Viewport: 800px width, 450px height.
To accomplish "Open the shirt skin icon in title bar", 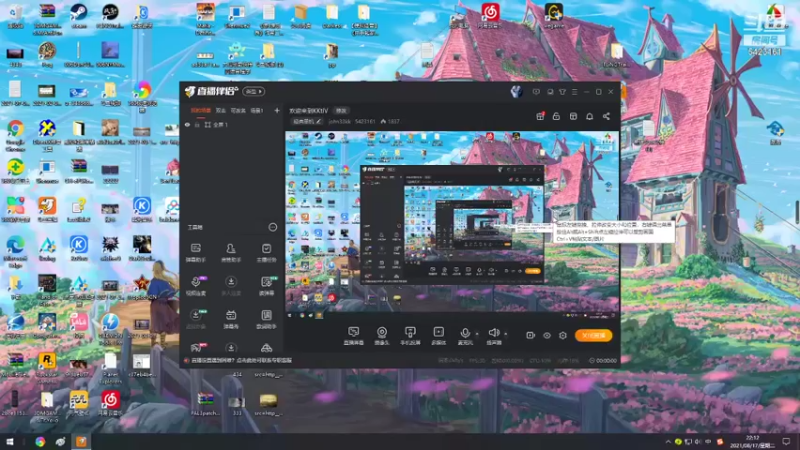I will tap(562, 92).
